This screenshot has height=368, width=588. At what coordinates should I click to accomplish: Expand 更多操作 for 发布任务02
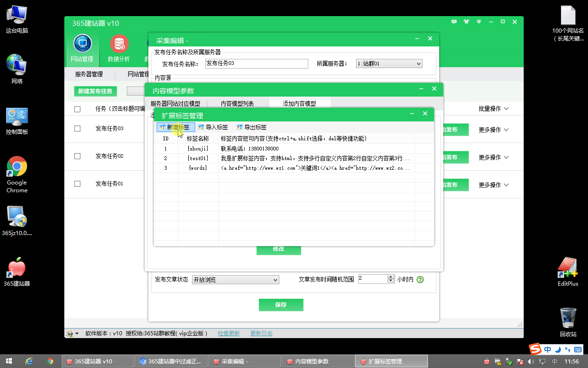(x=494, y=157)
